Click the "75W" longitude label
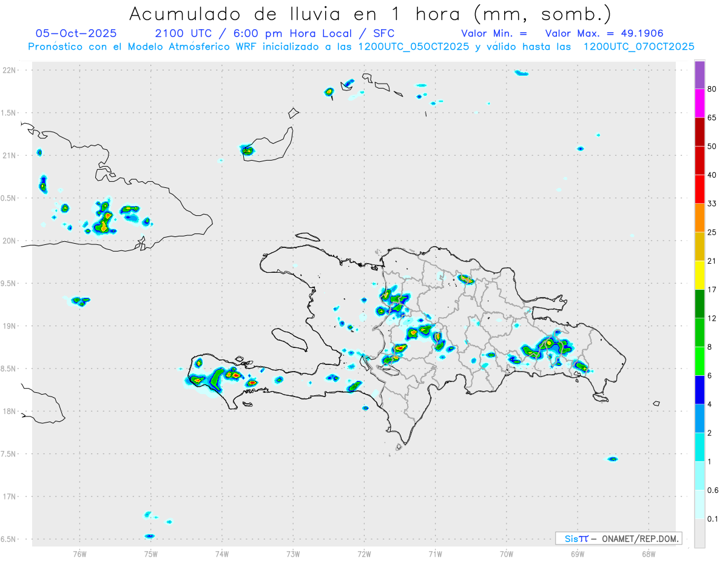 pos(150,554)
